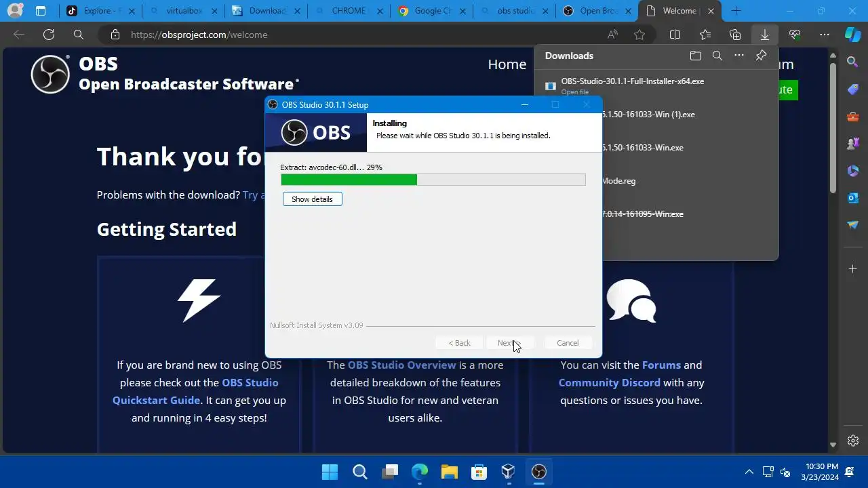Open more options in Downloads panel
This screenshot has width=868, height=488.
[x=739, y=56]
